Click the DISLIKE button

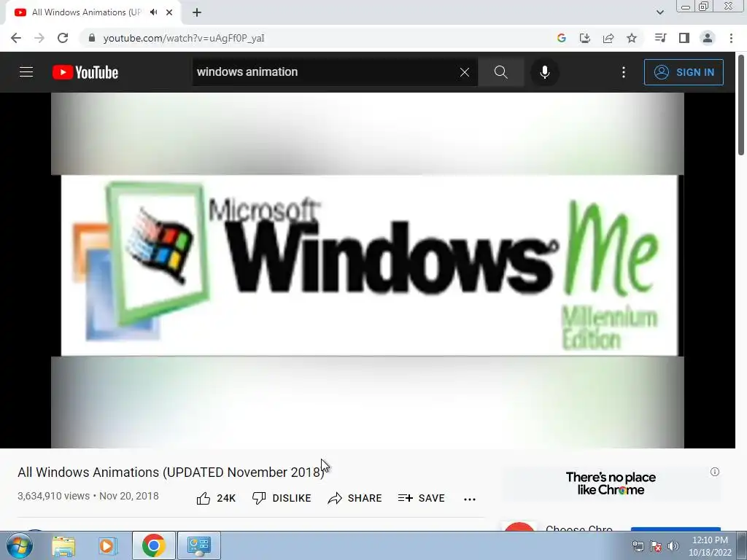pyautogui.click(x=282, y=498)
